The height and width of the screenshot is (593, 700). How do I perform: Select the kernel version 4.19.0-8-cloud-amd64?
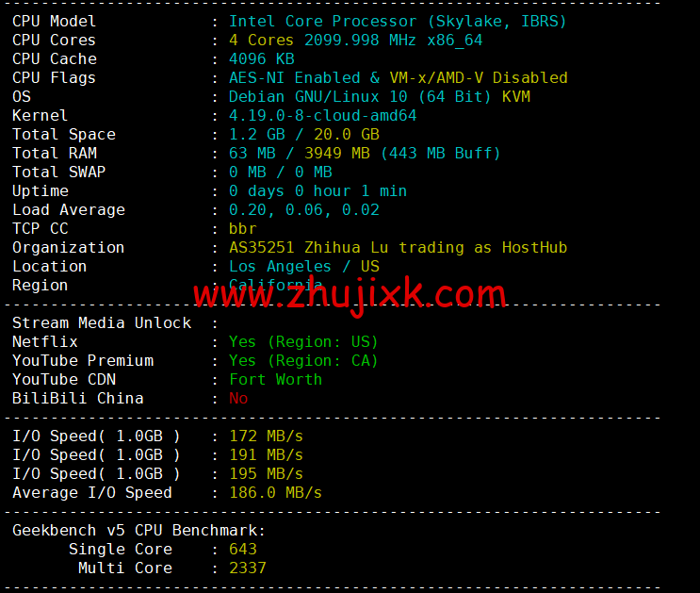coord(322,116)
